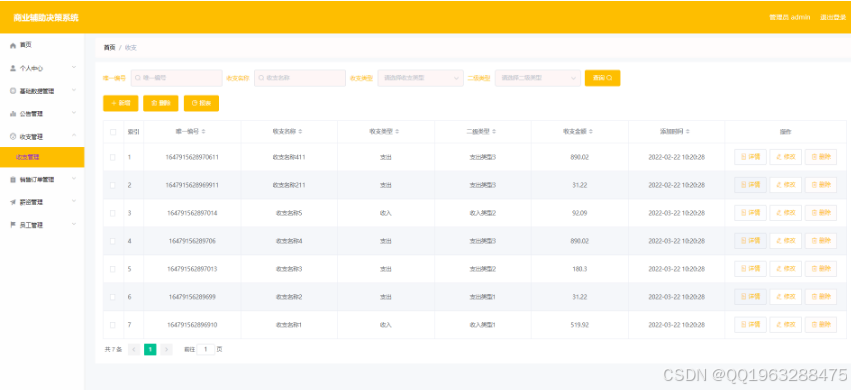
Task: Check the checkbox for row index 3
Action: pyautogui.click(x=113, y=213)
